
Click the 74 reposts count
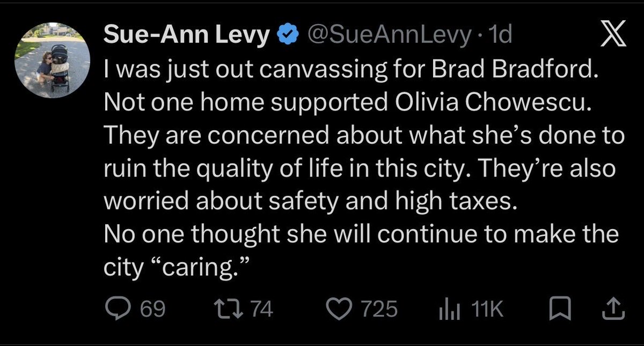tap(262, 310)
